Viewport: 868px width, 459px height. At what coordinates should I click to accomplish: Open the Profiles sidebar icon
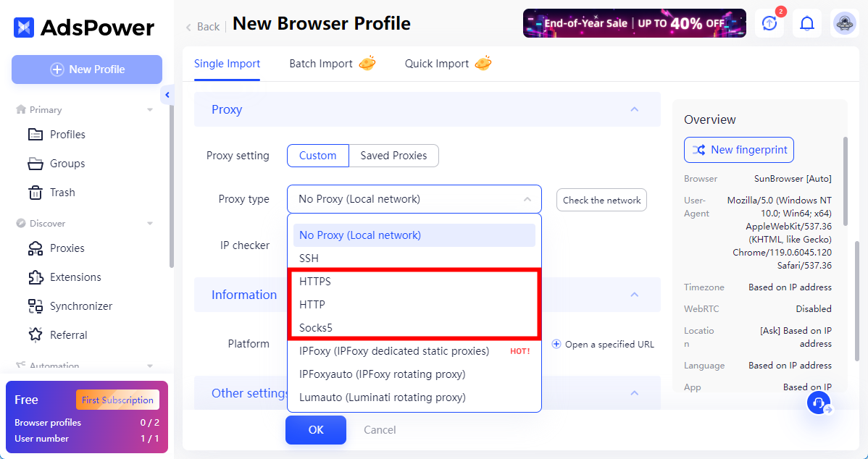coord(36,135)
